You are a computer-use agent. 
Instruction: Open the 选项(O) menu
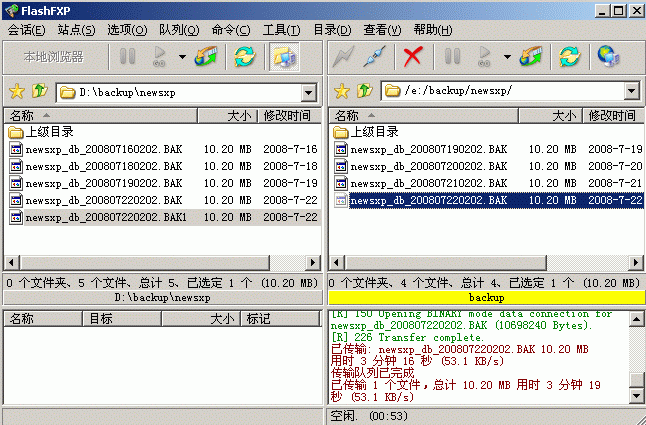click(127, 30)
